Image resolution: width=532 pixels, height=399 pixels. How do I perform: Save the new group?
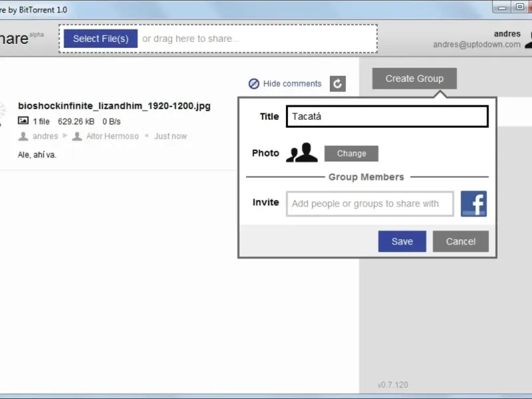point(402,241)
